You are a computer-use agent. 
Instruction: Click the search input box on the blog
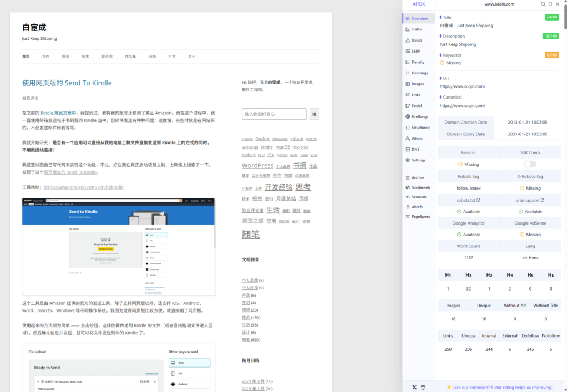pyautogui.click(x=273, y=113)
